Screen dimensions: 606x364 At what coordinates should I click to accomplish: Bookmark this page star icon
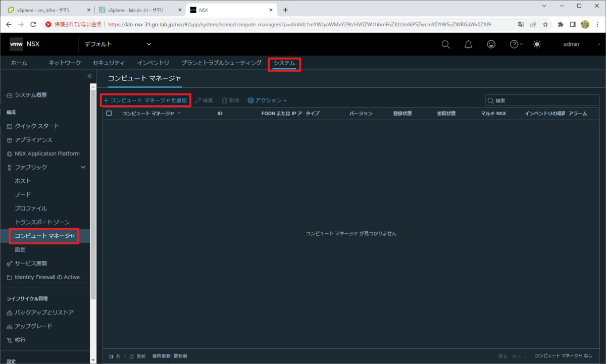(546, 24)
